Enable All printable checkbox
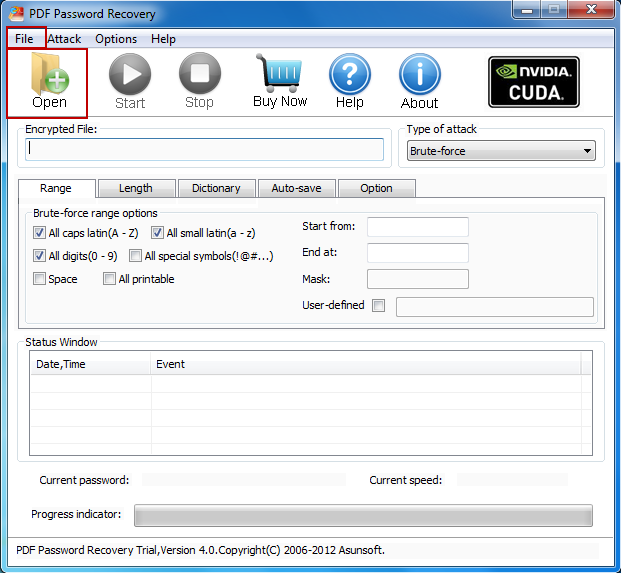This screenshot has width=621, height=573. click(109, 279)
